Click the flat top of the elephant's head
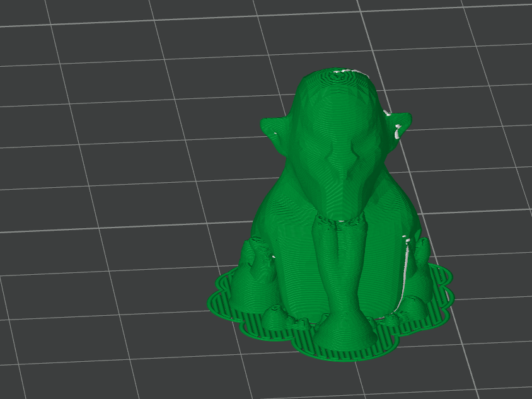Image resolution: width=532 pixels, height=399 pixels. point(339,75)
